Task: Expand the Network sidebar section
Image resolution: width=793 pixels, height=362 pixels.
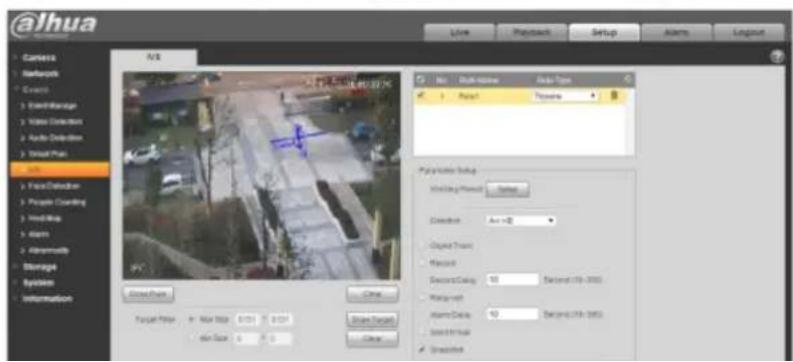Action: coord(40,74)
